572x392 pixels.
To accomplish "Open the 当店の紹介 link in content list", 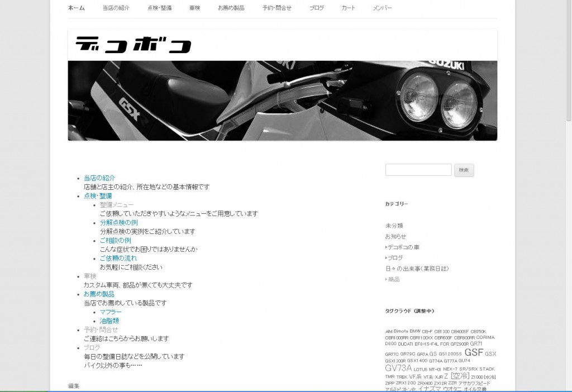I will tap(99, 178).
